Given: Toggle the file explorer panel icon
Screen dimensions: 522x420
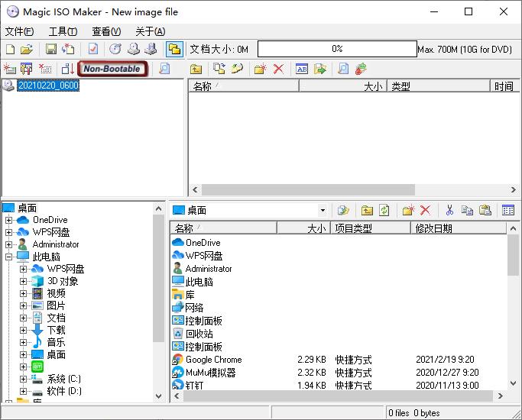Looking at the screenshot, I should (174, 49).
